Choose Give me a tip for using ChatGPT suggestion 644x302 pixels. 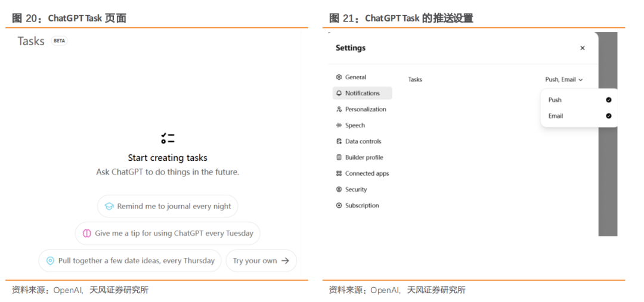[x=168, y=233]
